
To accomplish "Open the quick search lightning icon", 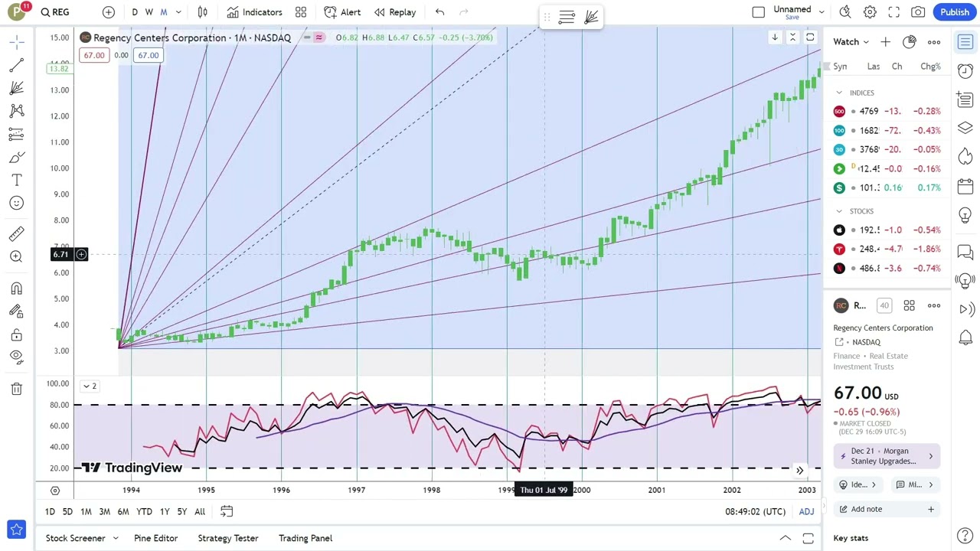I will 845,12.
